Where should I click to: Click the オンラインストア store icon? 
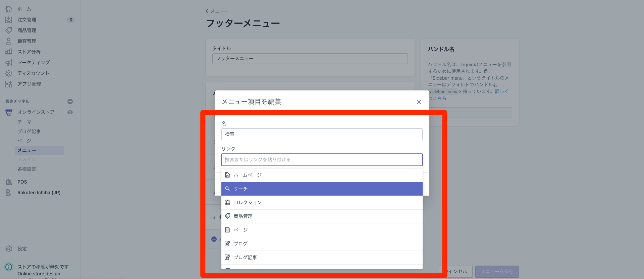[9, 112]
